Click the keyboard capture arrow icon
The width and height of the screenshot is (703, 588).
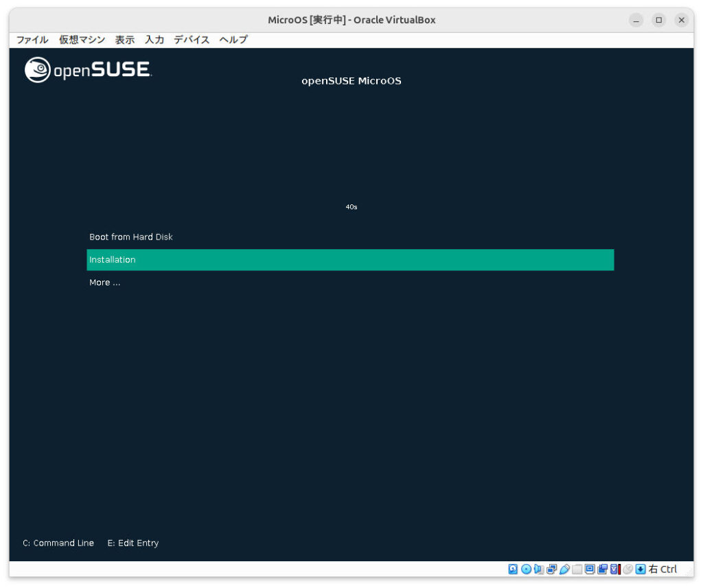coord(641,569)
